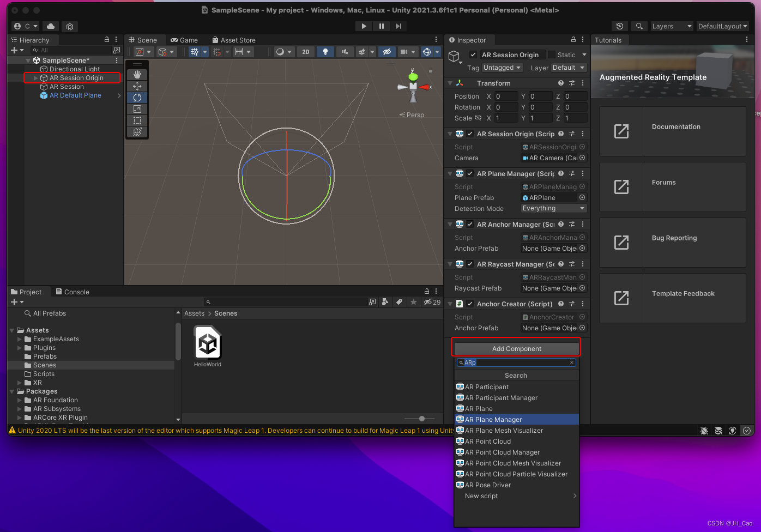
Task: Click the Play button
Action: 364,26
